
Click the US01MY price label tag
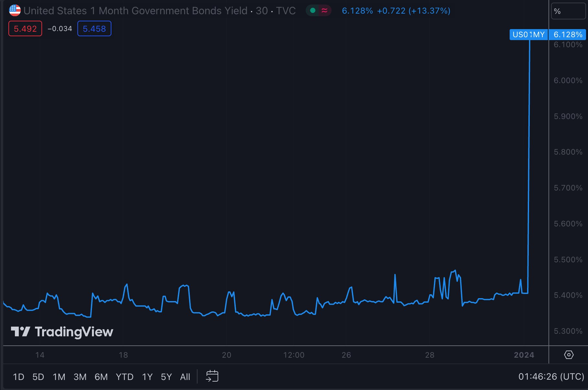pos(528,35)
